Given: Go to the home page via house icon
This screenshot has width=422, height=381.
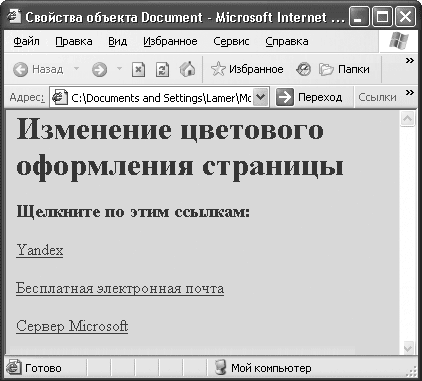Looking at the screenshot, I should (187, 69).
